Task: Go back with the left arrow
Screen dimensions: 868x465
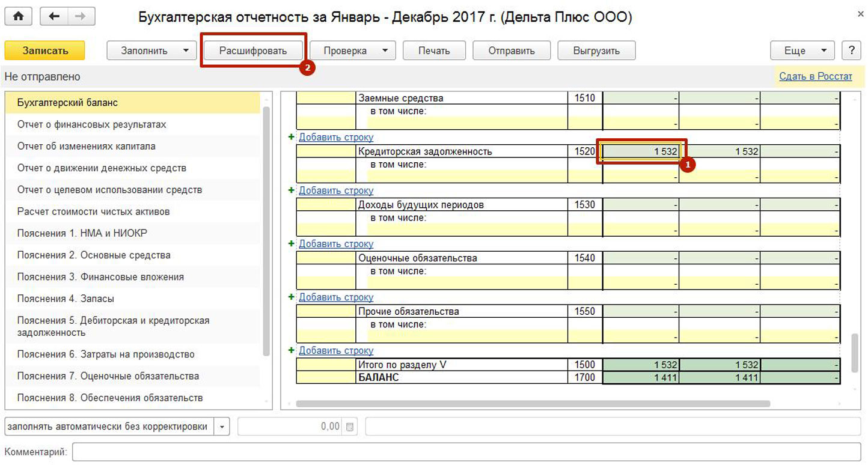Action: click(x=54, y=17)
